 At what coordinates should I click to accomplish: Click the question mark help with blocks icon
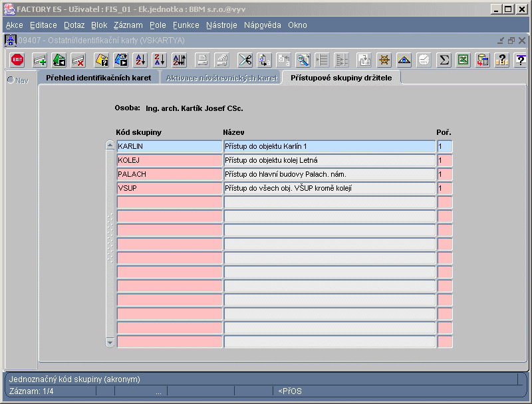[502, 60]
